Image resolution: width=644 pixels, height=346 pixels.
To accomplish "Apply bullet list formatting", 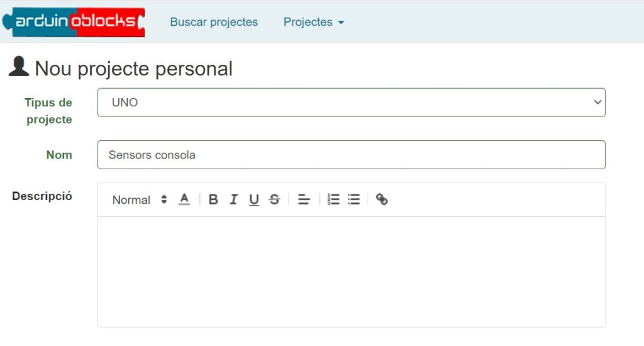I will [x=354, y=199].
